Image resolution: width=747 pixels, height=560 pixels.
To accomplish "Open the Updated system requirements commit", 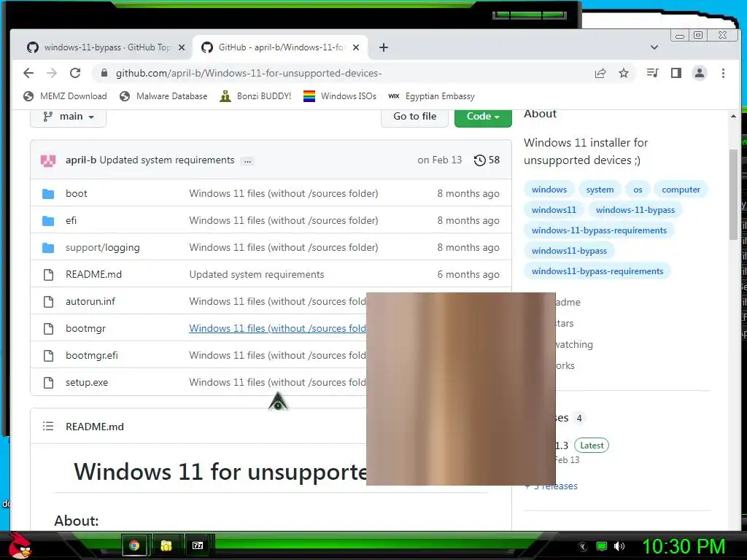I will tap(167, 160).
